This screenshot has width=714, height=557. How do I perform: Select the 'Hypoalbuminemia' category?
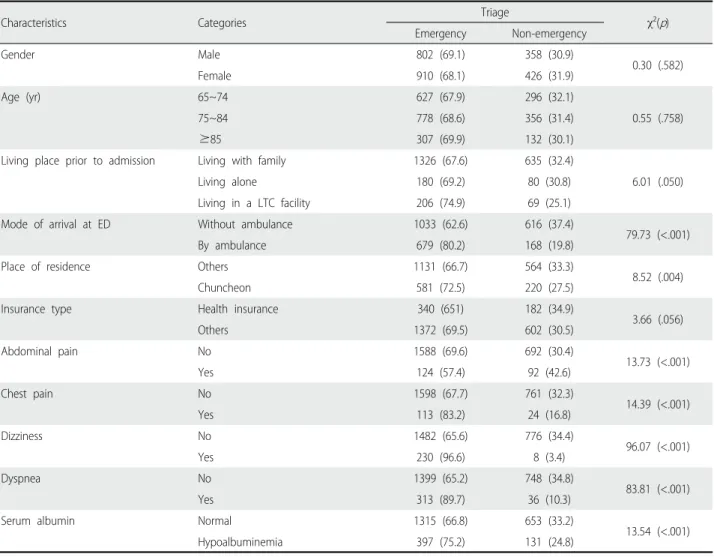tap(240, 542)
